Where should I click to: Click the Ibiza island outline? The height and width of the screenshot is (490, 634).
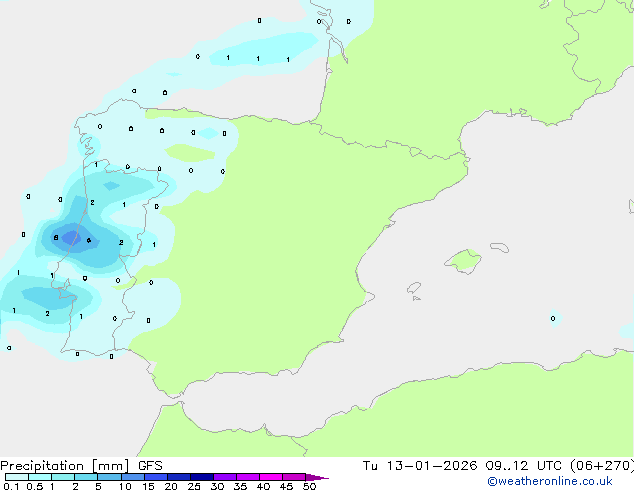(x=414, y=288)
